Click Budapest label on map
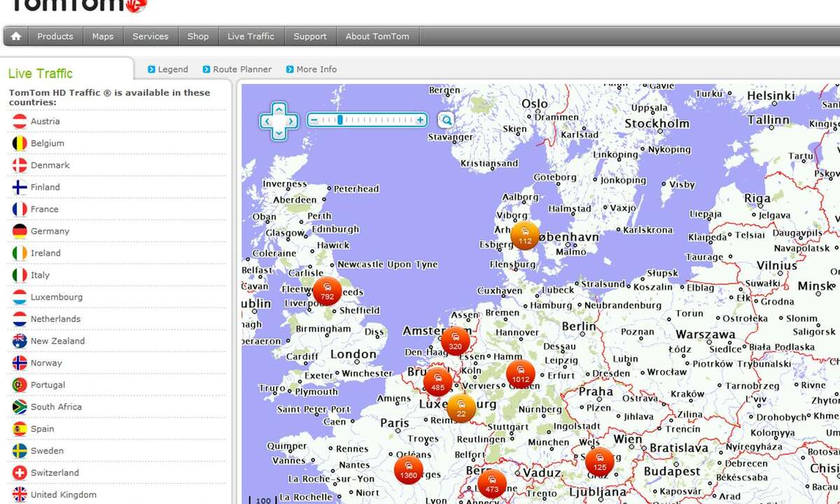Viewport: 840px width, 504px height. pyautogui.click(x=672, y=471)
